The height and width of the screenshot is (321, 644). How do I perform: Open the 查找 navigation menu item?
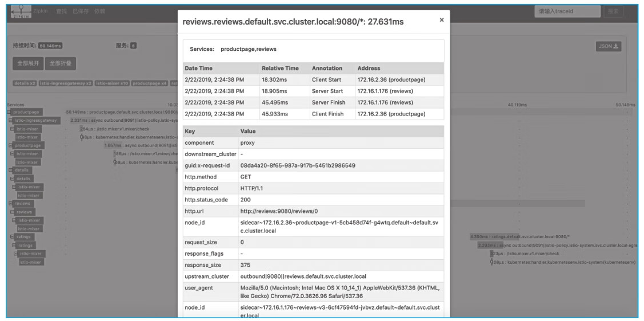coord(61,11)
